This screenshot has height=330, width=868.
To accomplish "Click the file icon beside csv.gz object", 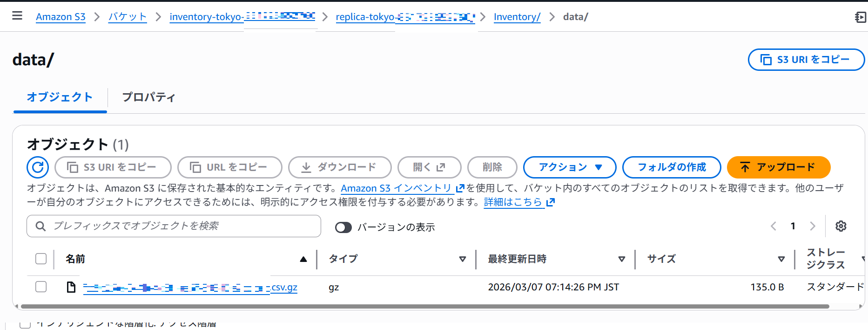I will 71,287.
